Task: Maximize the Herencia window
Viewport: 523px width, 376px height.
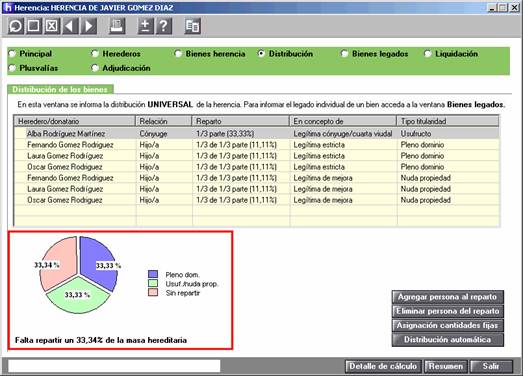Action: (503, 7)
